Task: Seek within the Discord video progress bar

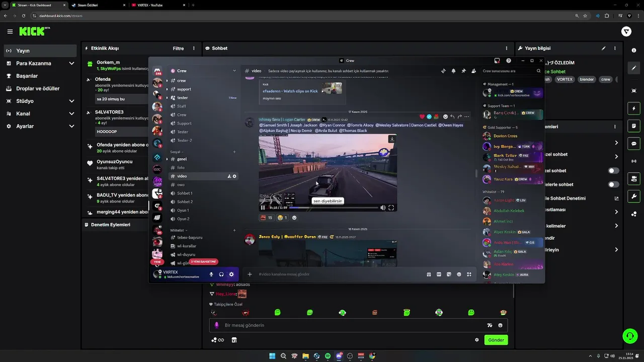Action: tap(333, 207)
